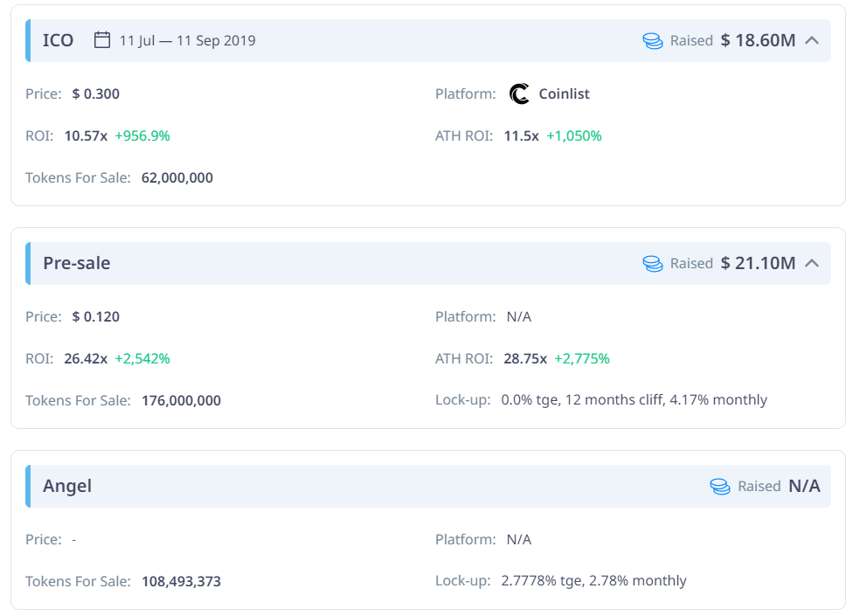Click the coins icon in Pre-sale header
Screen dimensions: 853x616
(x=652, y=264)
